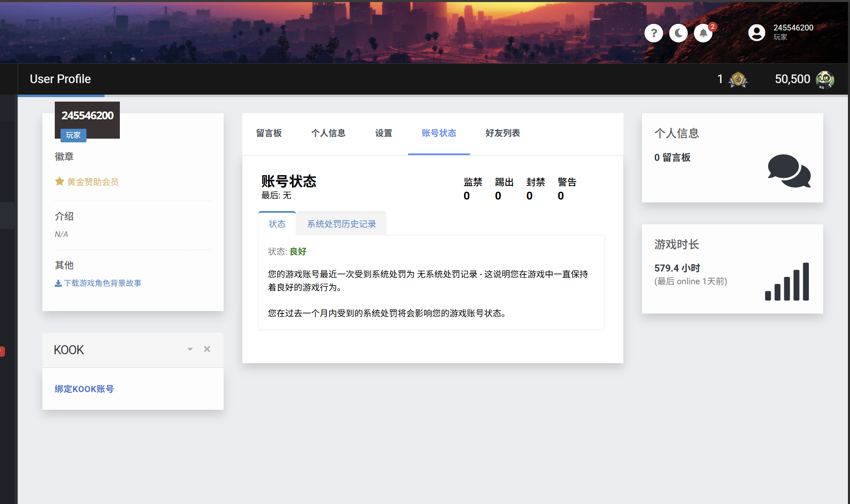This screenshot has width=850, height=504.
Task: Click the help question mark icon
Action: pyautogui.click(x=654, y=33)
